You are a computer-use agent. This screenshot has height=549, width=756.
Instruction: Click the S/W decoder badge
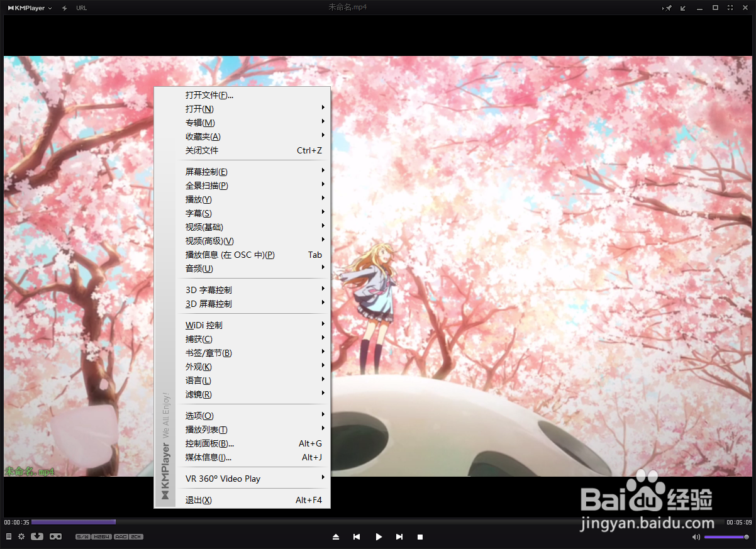[82, 536]
